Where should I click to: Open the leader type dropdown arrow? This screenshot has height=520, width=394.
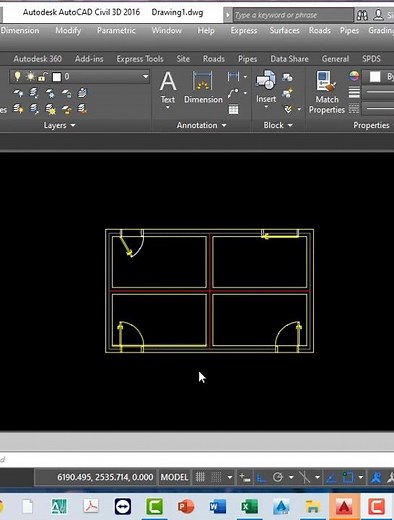(245, 93)
